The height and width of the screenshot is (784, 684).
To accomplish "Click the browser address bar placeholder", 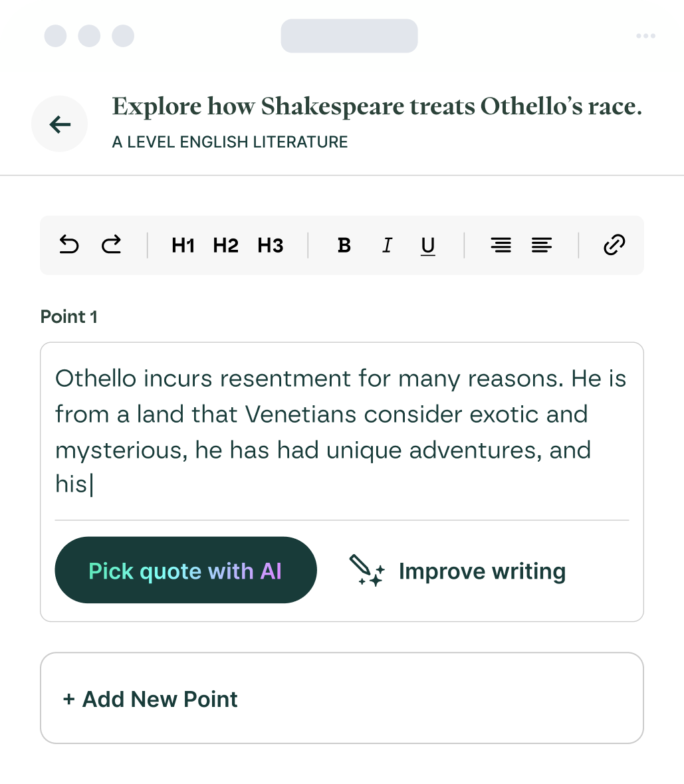I will pyautogui.click(x=349, y=36).
